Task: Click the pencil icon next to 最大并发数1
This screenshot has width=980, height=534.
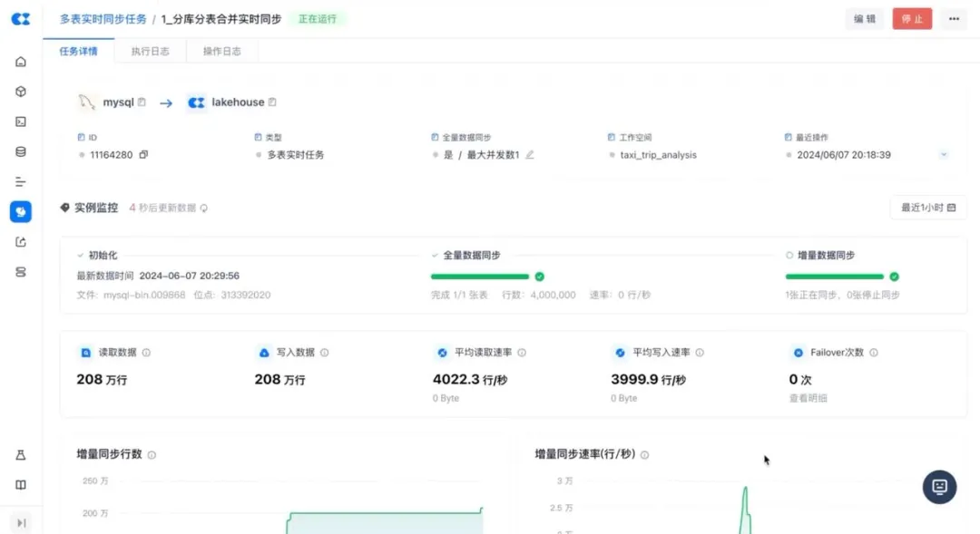Action: pyautogui.click(x=530, y=155)
